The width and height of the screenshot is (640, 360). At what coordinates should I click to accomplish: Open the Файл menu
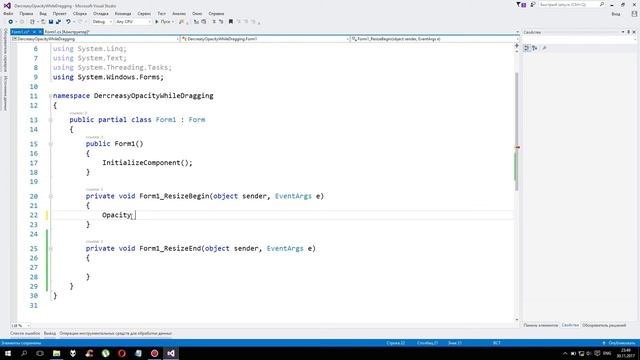pos(8,13)
